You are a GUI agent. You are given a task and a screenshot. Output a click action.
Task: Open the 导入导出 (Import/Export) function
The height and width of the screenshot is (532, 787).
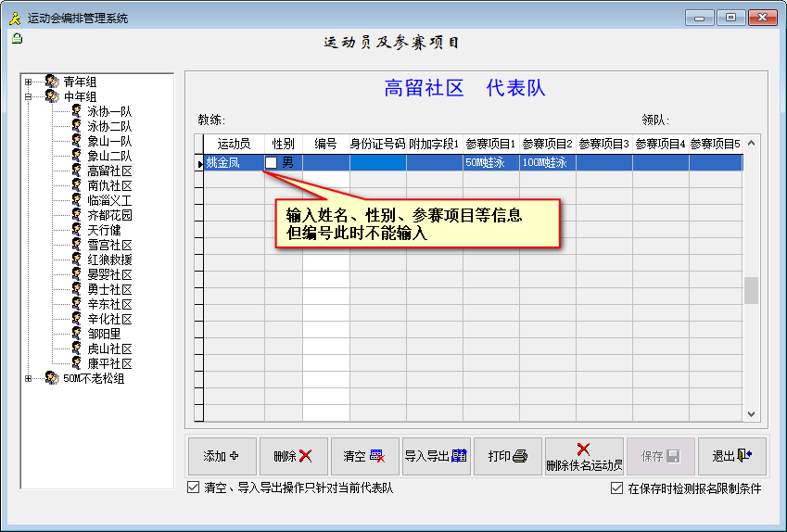[x=436, y=456]
